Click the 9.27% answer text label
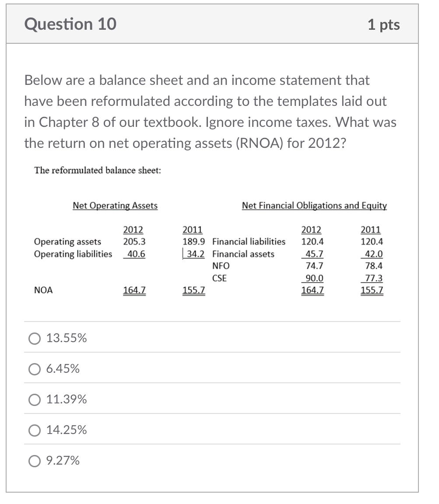 pyautogui.click(x=62, y=460)
